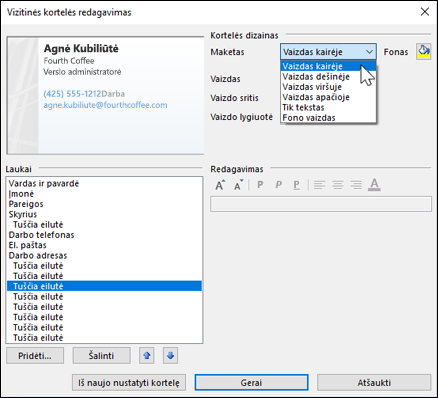
Task: Click the email agne.kubiliute@fourthcoffee.com on card
Action: pyautogui.click(x=105, y=105)
